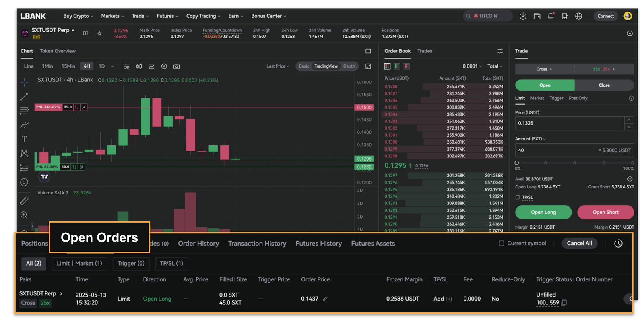The width and height of the screenshot is (644, 318).
Task: Enable the TP/SL checkbox in trade panel
Action: point(518,197)
